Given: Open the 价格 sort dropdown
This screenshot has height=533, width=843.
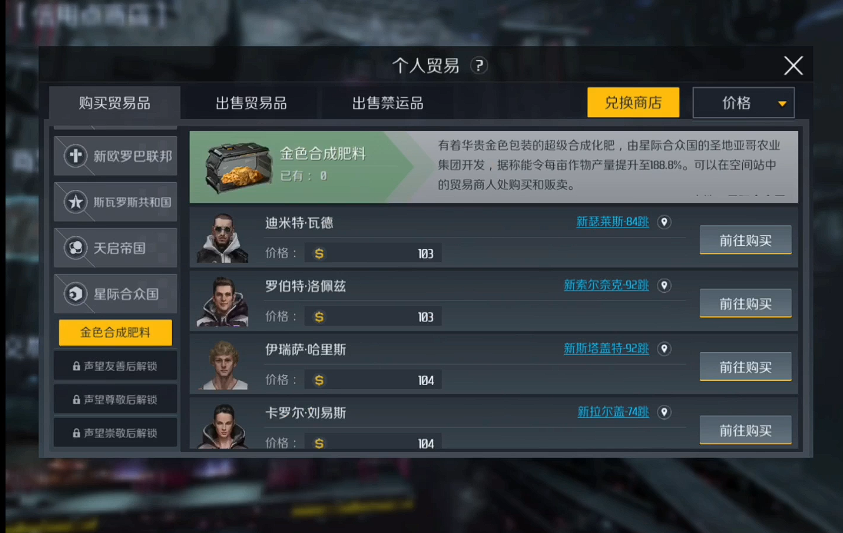Looking at the screenshot, I should tap(744, 102).
